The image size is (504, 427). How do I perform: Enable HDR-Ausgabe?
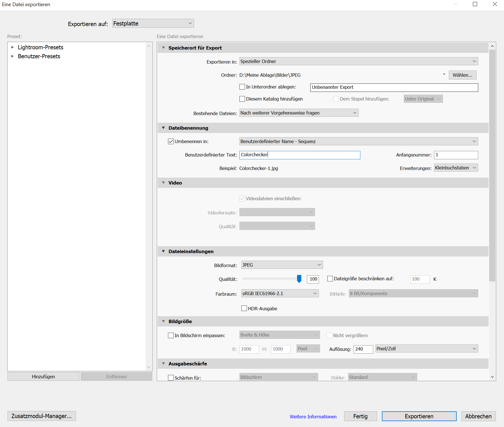point(244,308)
